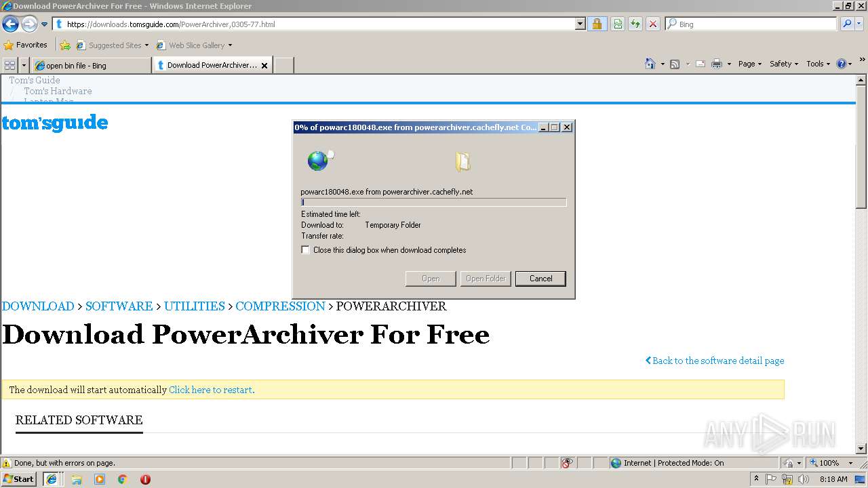Open the recent pages dropdown arrow
Image resolution: width=868 pixels, height=488 pixels.
point(45,24)
